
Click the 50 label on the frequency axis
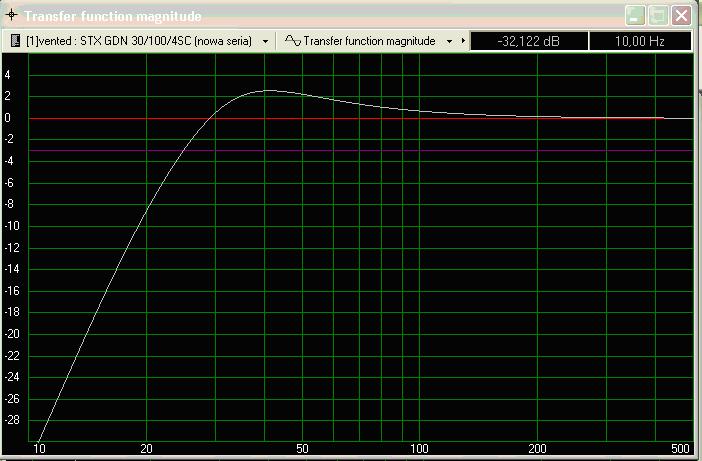(x=302, y=448)
